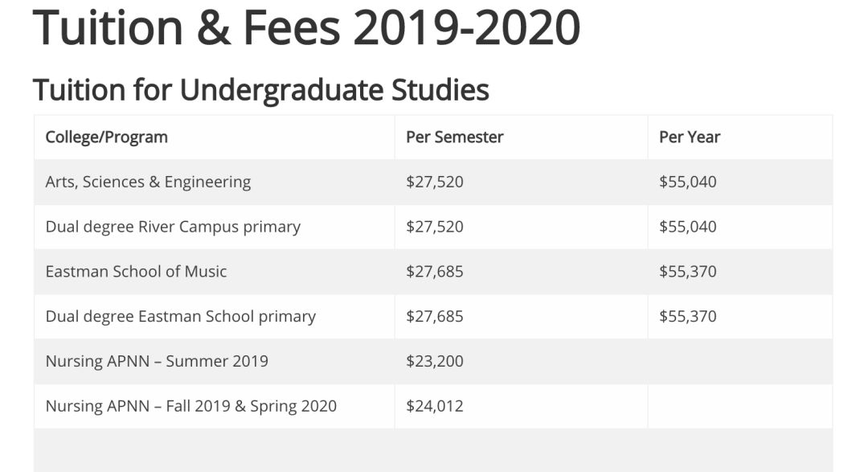The width and height of the screenshot is (868, 472).
Task: Select the Eastman School of Music row label
Action: (x=136, y=272)
